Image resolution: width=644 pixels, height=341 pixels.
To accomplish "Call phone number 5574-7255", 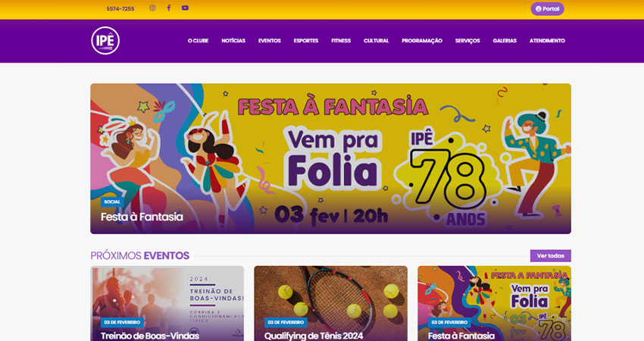I will 120,8.
